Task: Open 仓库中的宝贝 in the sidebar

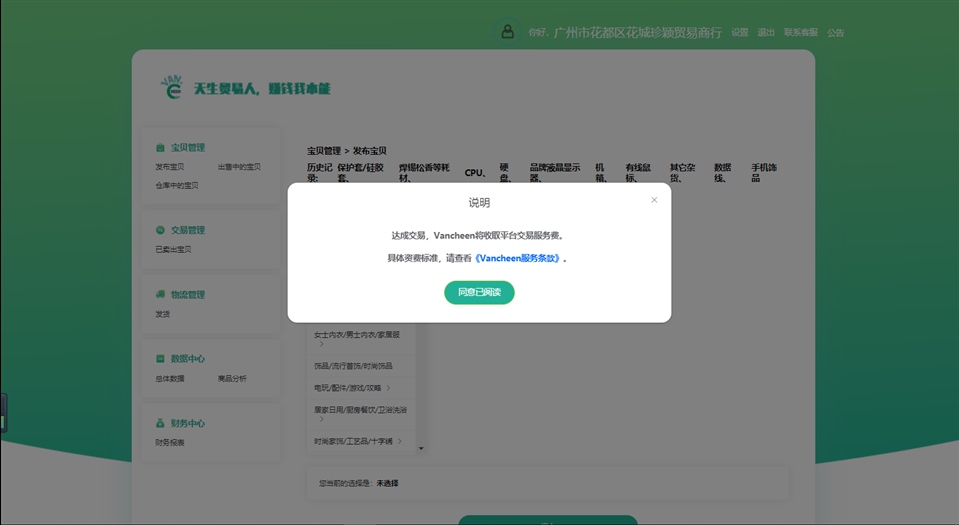Action: [177, 185]
